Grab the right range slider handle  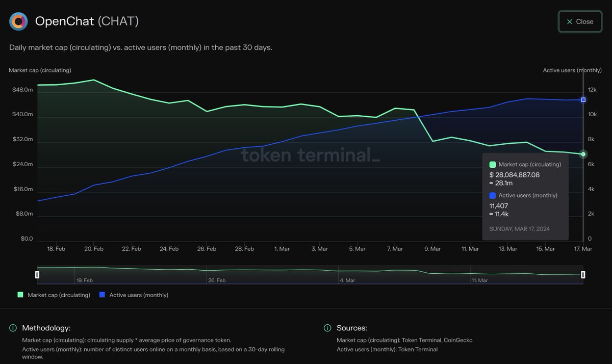(583, 275)
